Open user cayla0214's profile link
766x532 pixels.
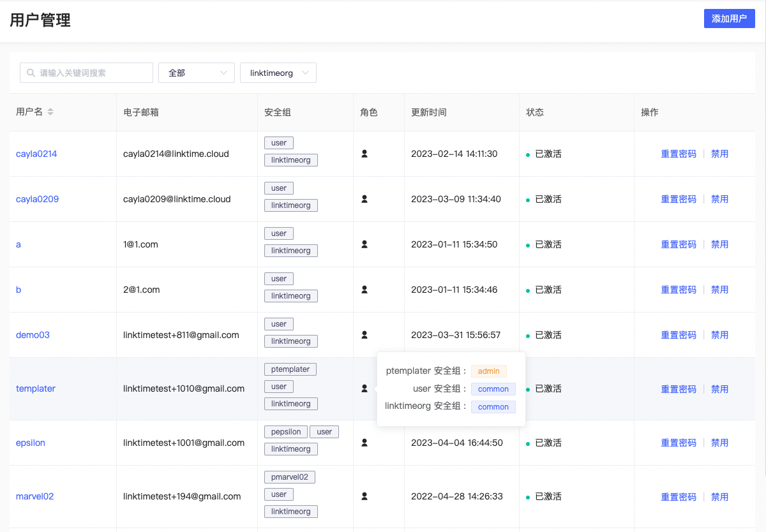[x=36, y=154]
